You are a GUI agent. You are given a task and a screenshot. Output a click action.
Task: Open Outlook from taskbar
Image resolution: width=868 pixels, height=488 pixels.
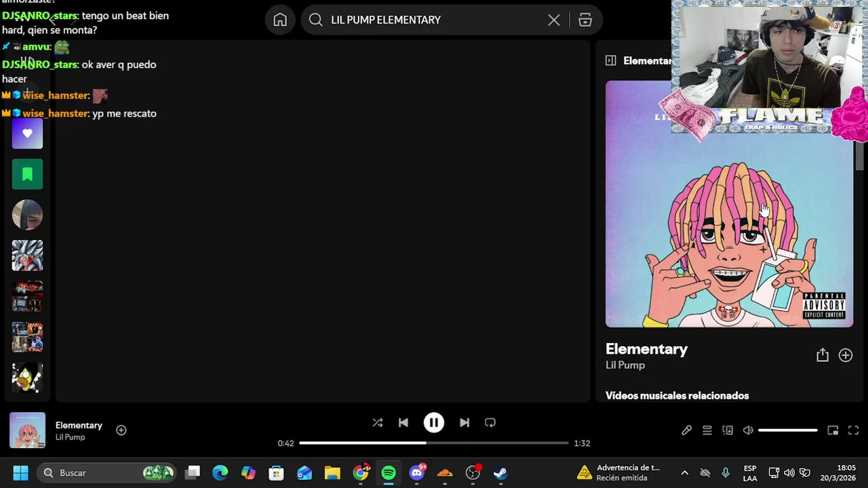pos(304,473)
